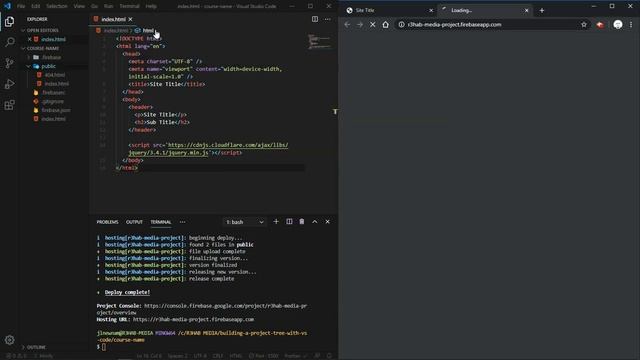640x360 pixels.
Task: Open the Selection menu
Action: 57,6
